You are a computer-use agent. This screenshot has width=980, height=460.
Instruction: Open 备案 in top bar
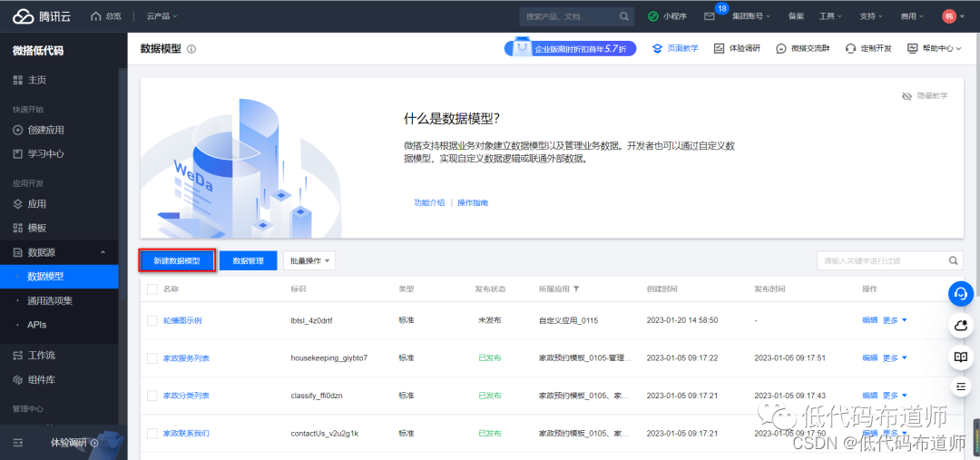[x=797, y=16]
